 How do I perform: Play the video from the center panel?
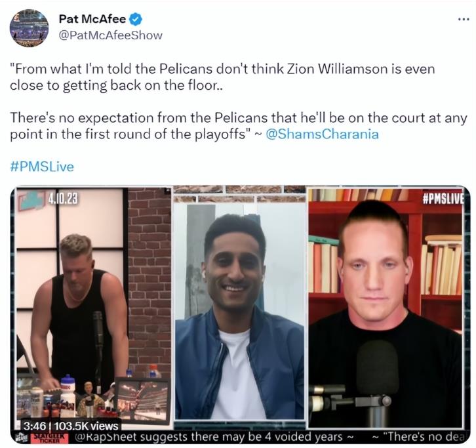tap(240, 312)
